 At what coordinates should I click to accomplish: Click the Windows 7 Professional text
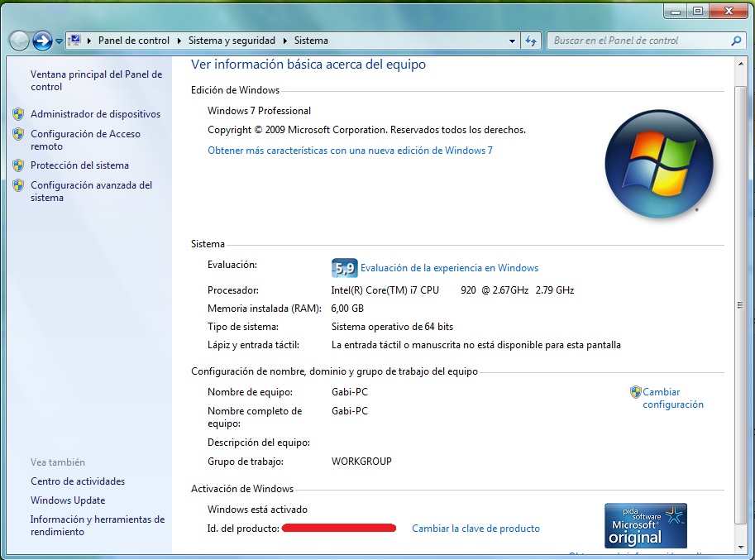tap(259, 111)
